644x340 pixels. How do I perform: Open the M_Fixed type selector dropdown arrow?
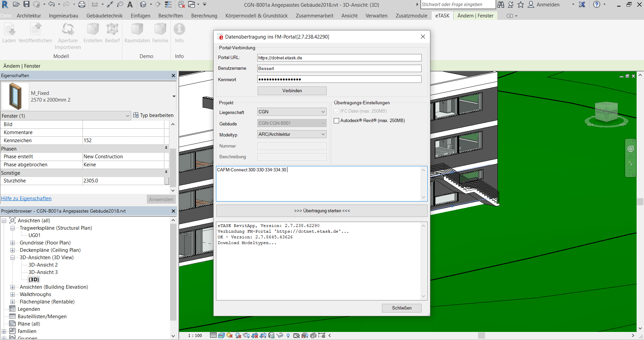(x=174, y=96)
